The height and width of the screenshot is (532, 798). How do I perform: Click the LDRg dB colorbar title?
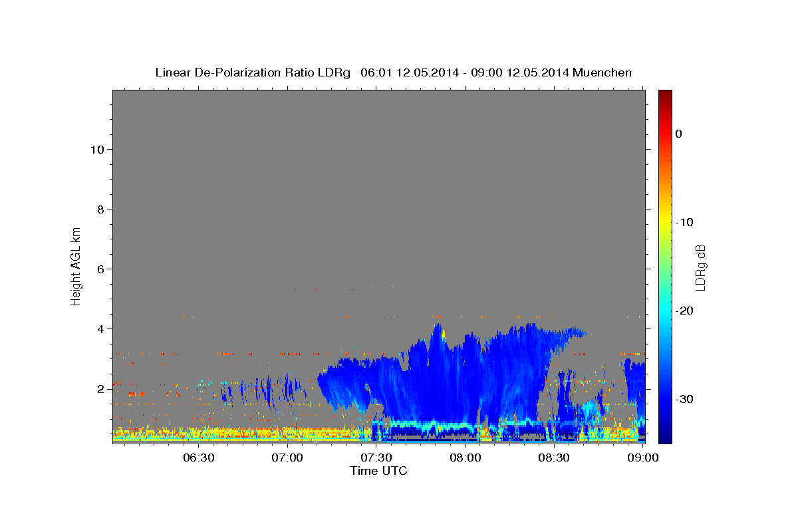[x=700, y=267]
